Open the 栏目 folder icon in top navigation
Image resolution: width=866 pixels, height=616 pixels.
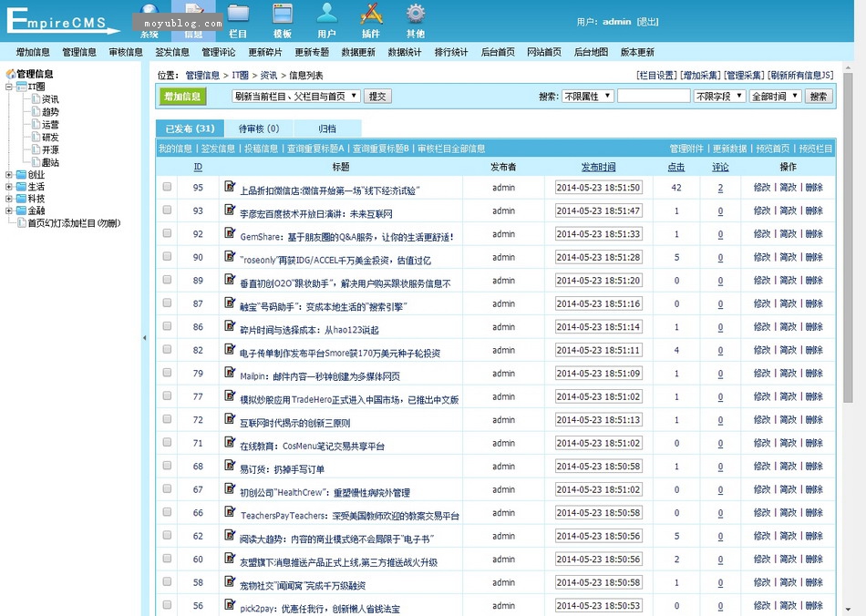pos(238,14)
